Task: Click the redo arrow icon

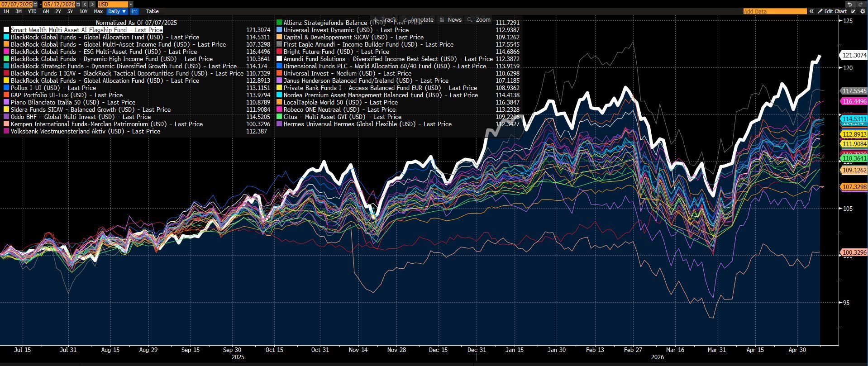Action: [861, 4]
